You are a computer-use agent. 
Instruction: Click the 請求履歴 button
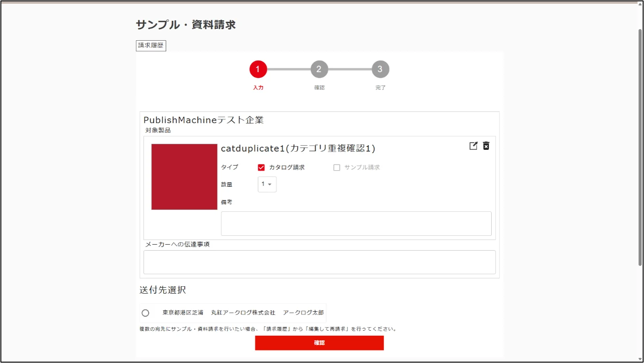(x=151, y=45)
